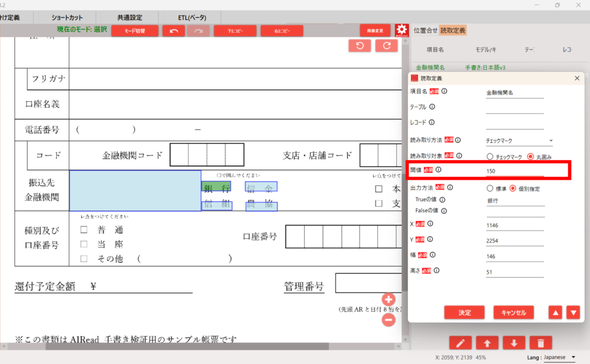
Task: Select the チェックマーク radio button
Action: [490, 156]
